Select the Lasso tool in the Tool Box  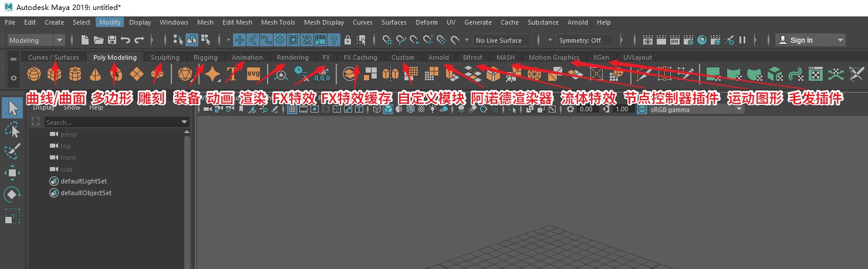click(12, 129)
